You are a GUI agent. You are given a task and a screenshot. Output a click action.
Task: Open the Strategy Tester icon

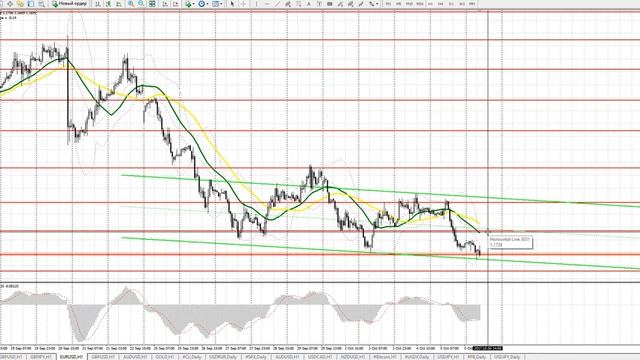tap(41, 4)
